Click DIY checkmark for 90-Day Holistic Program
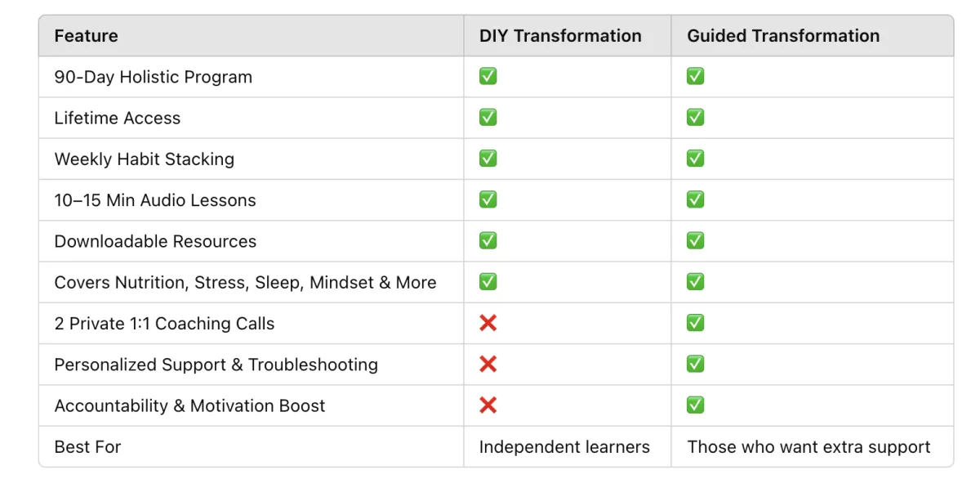Screen dimensions: 980x497 488,76
